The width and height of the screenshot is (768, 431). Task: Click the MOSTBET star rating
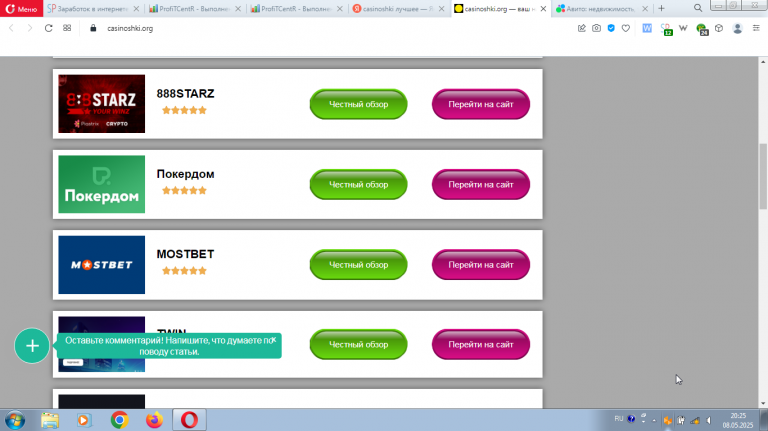coord(184,271)
